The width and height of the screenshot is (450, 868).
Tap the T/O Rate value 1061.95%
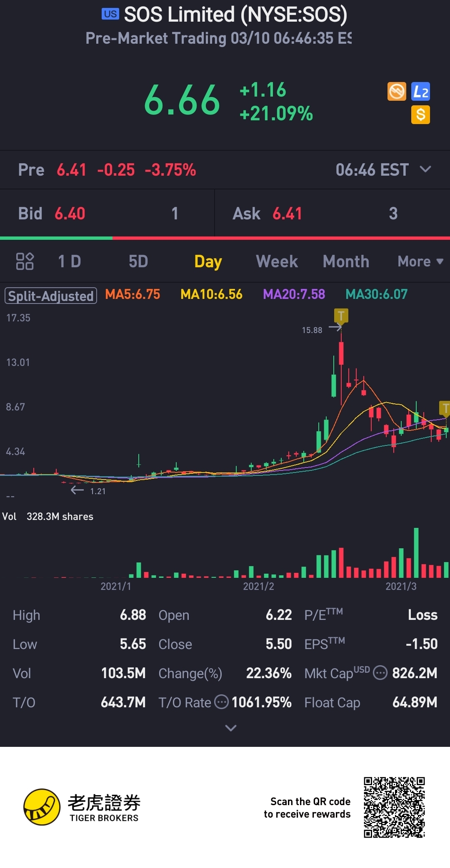click(262, 702)
